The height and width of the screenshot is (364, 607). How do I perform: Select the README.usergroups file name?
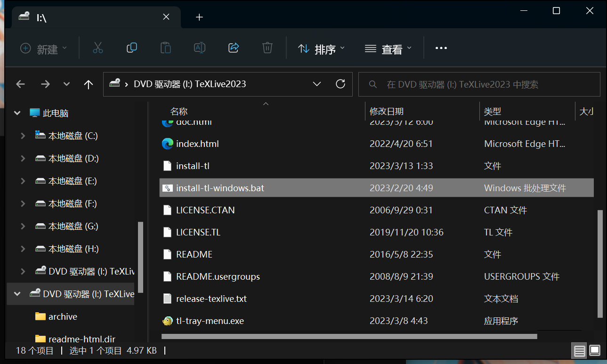click(x=218, y=276)
